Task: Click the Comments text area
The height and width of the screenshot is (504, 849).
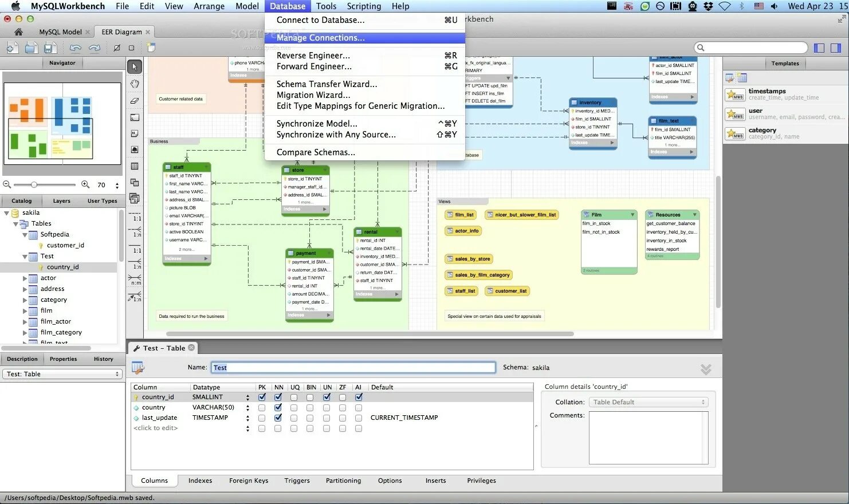Action: [648, 438]
